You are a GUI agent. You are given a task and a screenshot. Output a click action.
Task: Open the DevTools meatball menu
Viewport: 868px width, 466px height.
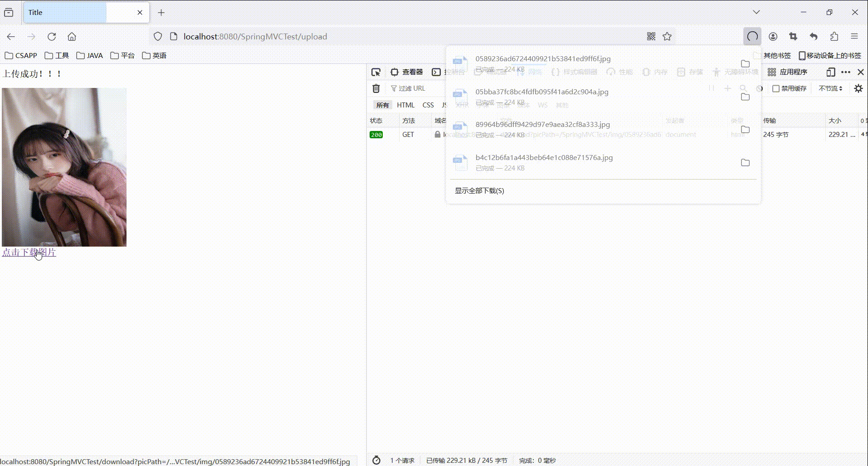(846, 72)
